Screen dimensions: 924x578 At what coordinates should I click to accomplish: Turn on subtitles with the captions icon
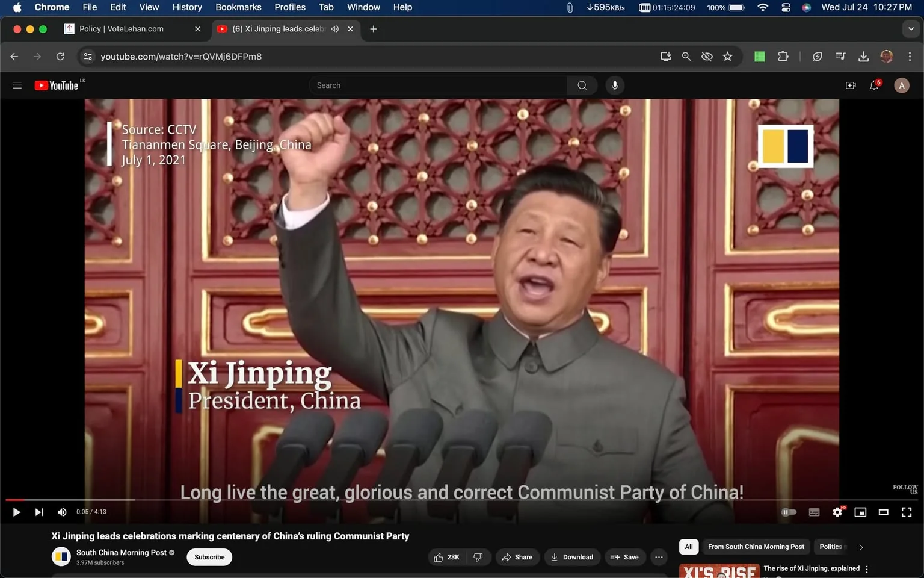[814, 512]
